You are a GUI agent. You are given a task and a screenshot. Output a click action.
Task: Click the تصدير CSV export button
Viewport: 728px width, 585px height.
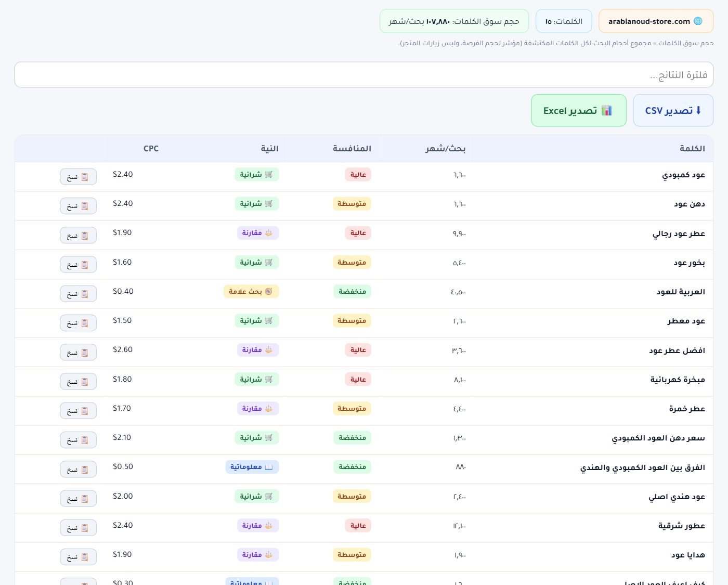pos(673,110)
